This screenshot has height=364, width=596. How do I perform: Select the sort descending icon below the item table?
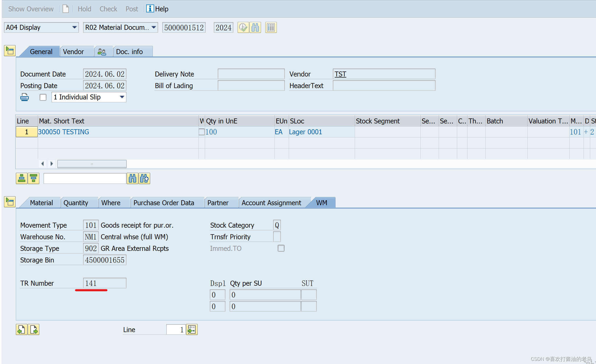pos(33,178)
